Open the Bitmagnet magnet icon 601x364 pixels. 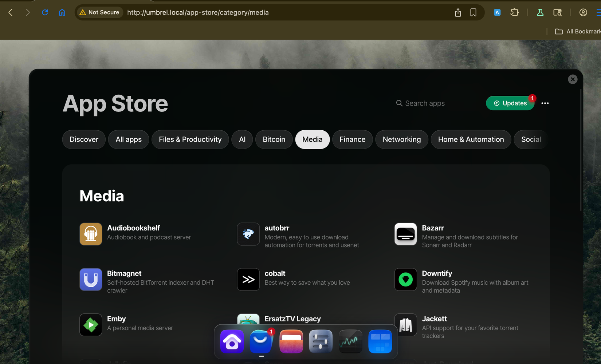tap(91, 280)
